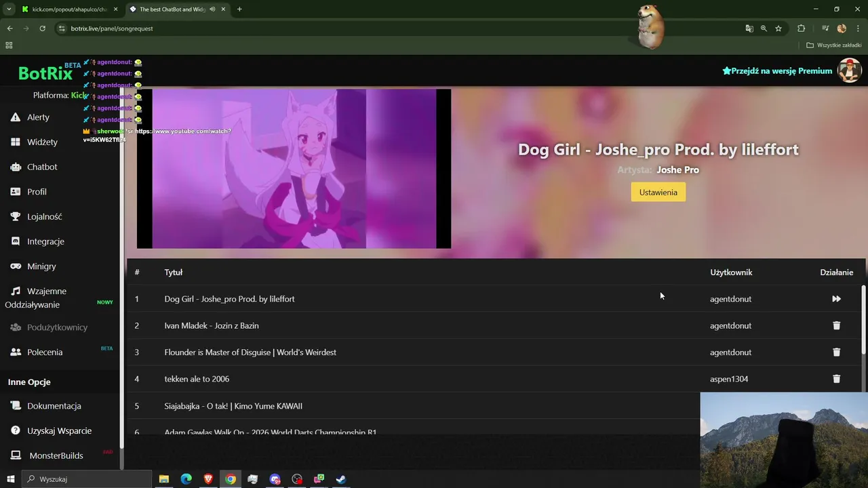Open Discord from the taskbar
The width and height of the screenshot is (868, 488).
click(275, 479)
